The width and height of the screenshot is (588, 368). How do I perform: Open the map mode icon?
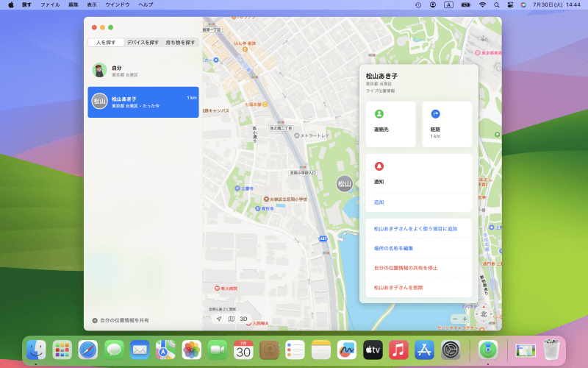click(232, 319)
